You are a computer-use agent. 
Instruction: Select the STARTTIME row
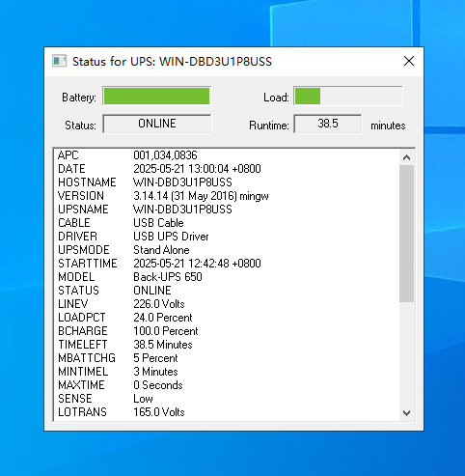point(227,264)
